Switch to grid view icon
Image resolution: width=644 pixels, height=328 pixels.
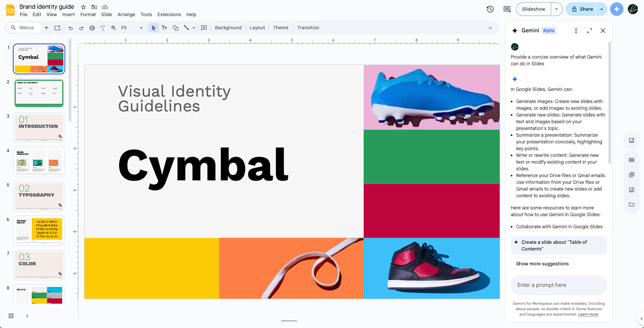pos(11,316)
